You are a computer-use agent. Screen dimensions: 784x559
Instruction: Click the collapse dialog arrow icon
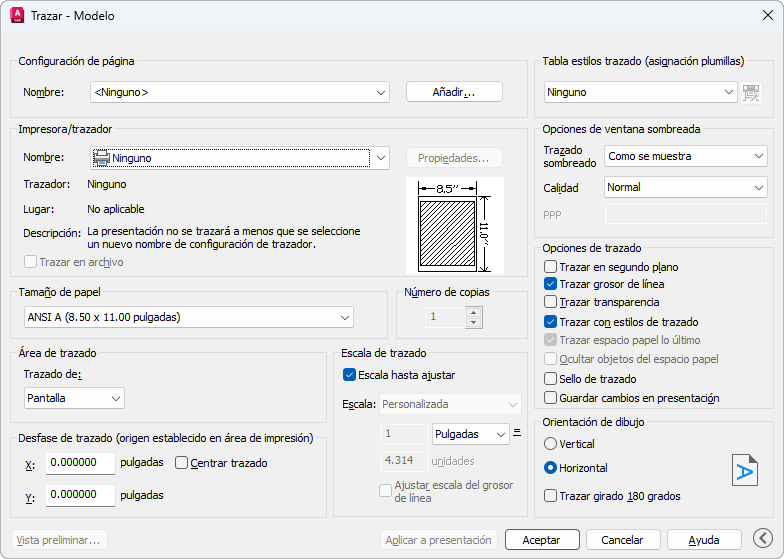pyautogui.click(x=762, y=539)
